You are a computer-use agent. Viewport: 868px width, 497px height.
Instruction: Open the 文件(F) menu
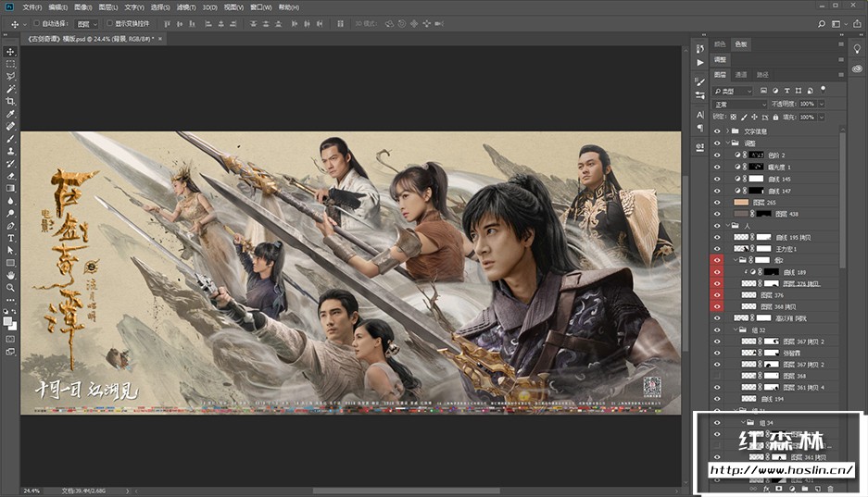pyautogui.click(x=32, y=7)
